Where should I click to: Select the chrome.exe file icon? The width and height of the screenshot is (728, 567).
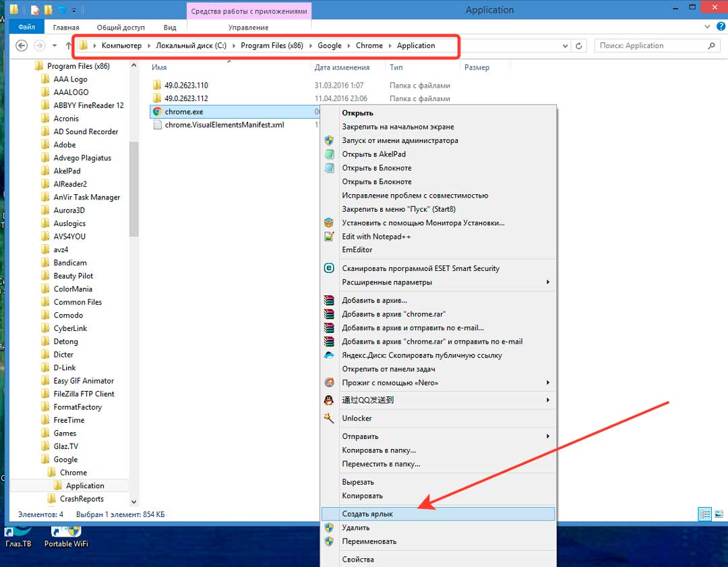click(157, 111)
